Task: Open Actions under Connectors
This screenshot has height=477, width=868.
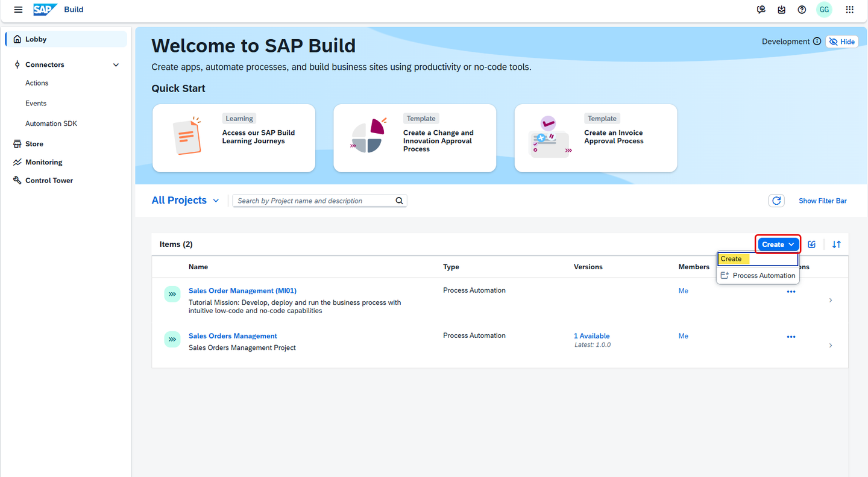Action: pos(37,83)
